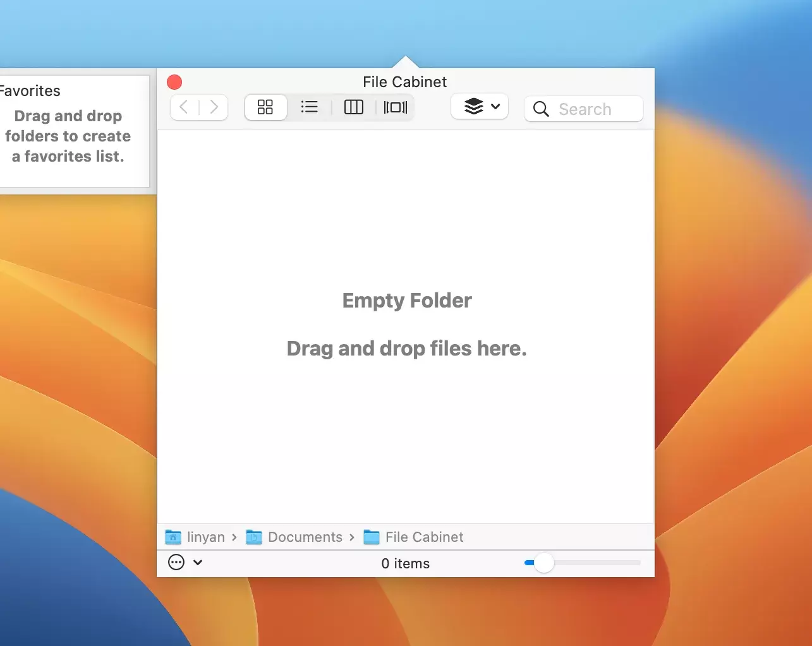Select the Documents label in the path bar

(305, 537)
